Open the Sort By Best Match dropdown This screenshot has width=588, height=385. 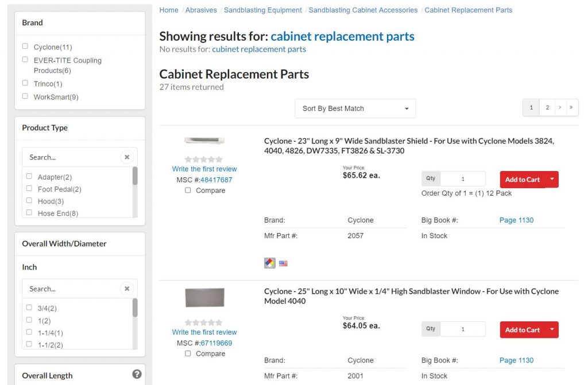click(355, 108)
